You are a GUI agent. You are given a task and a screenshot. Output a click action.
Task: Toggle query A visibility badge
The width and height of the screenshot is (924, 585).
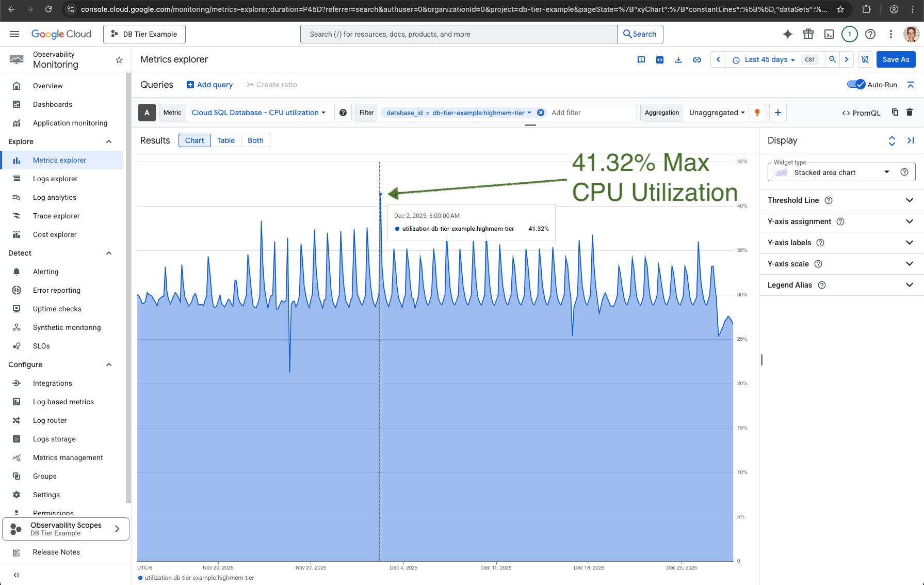[x=147, y=113]
